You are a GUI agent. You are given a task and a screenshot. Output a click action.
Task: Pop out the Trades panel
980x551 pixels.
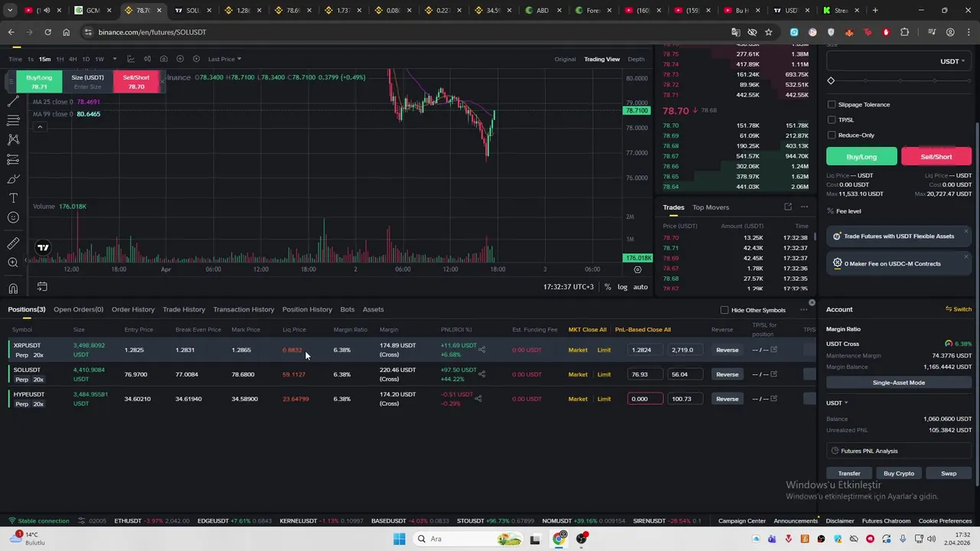[788, 207]
